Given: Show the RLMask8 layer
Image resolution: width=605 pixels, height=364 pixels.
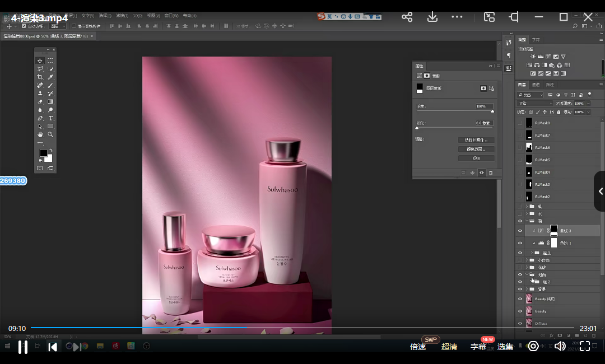Looking at the screenshot, I should pos(520,123).
